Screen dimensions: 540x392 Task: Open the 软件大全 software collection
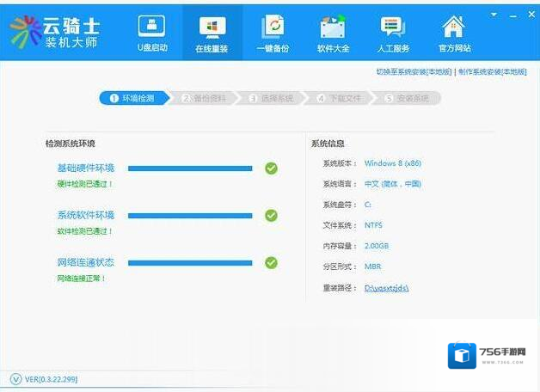(333, 33)
